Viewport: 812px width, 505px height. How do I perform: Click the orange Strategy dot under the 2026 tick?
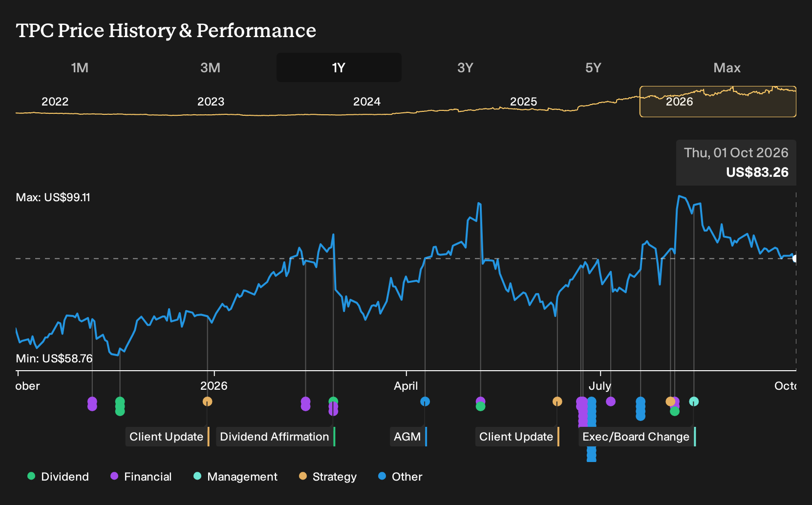click(x=207, y=401)
